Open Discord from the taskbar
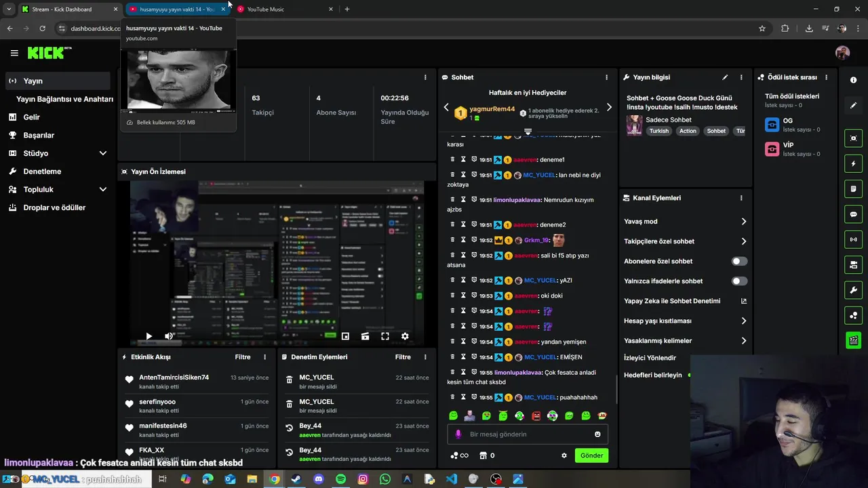Screen dimensions: 868x488 point(319,479)
